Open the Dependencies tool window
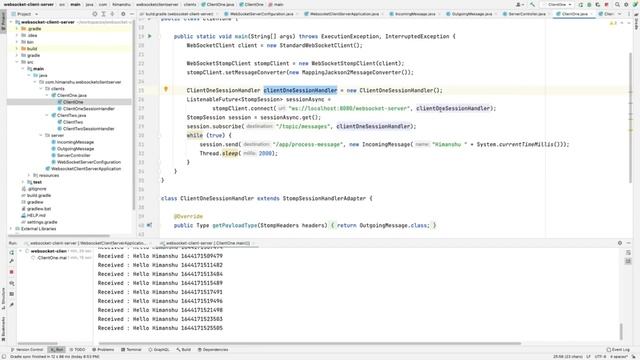The width and height of the screenshot is (640, 360). pyautogui.click(x=213, y=349)
